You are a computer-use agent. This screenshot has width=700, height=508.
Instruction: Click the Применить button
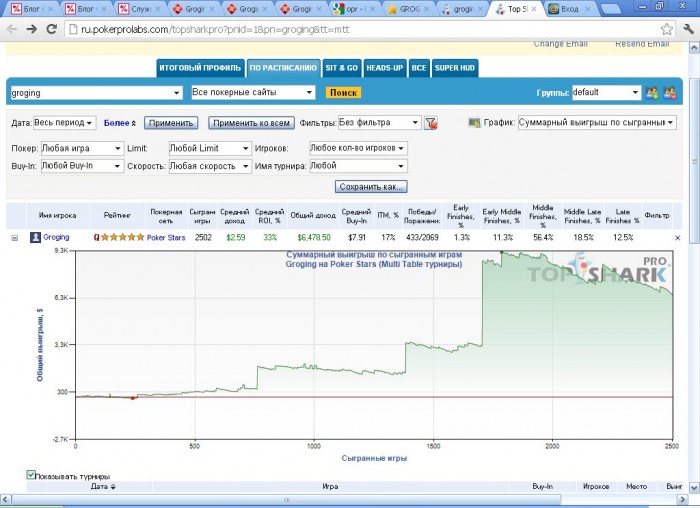point(171,123)
